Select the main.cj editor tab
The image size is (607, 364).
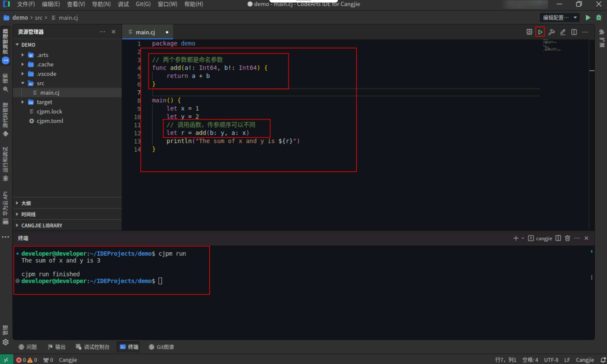click(x=148, y=32)
